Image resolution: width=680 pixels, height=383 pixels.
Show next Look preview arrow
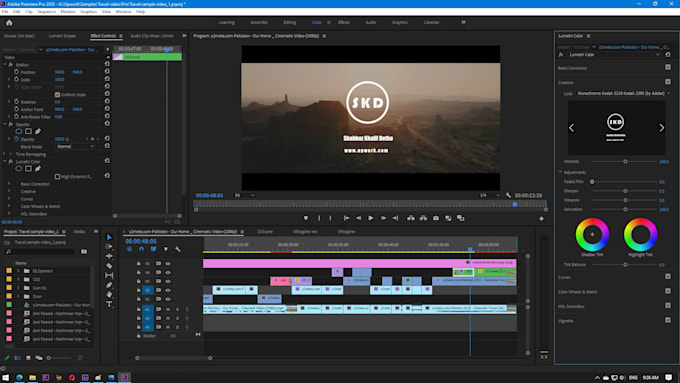point(661,128)
